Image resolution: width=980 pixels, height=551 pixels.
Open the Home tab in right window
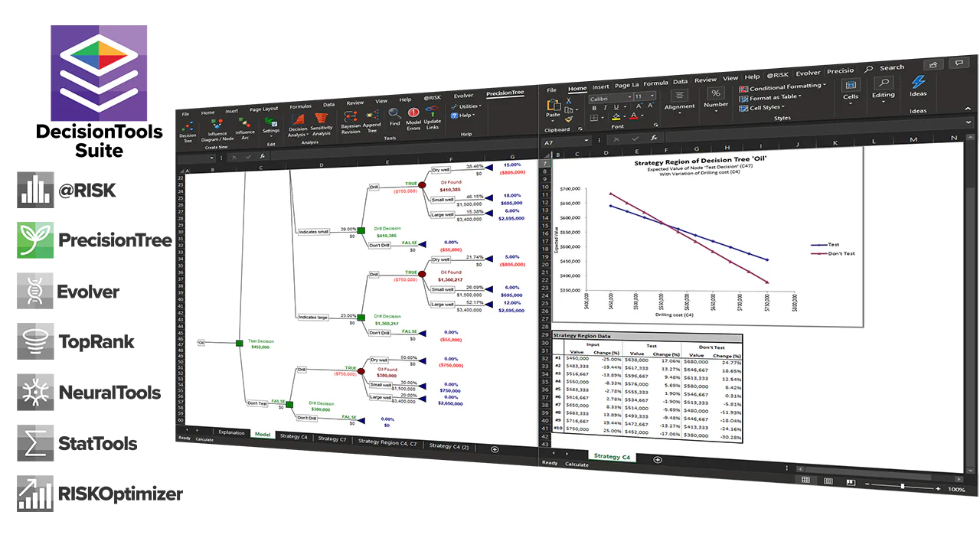coord(577,89)
